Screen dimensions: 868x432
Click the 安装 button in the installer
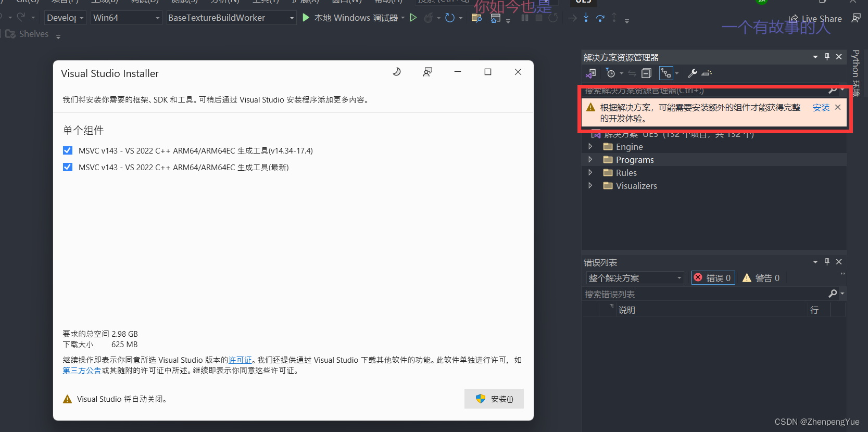pyautogui.click(x=494, y=399)
